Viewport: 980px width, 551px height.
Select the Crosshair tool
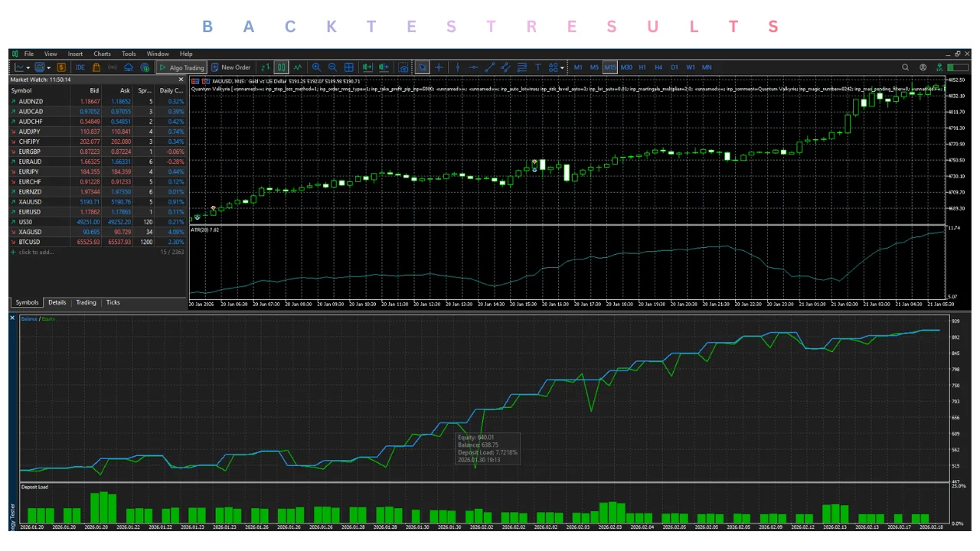coord(439,67)
